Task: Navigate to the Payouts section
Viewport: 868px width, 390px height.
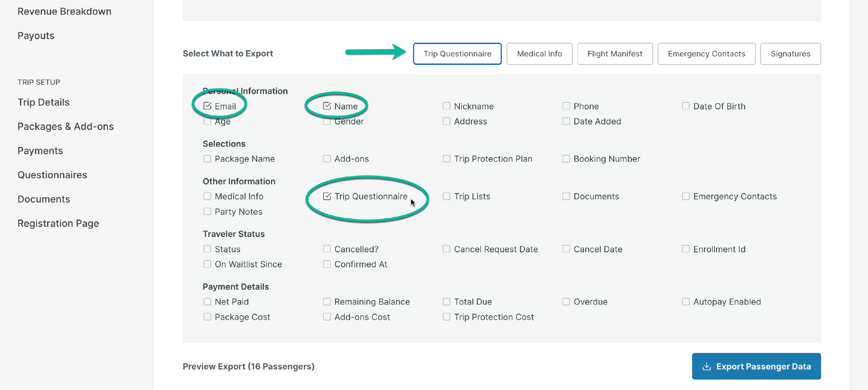Action: 36,35
